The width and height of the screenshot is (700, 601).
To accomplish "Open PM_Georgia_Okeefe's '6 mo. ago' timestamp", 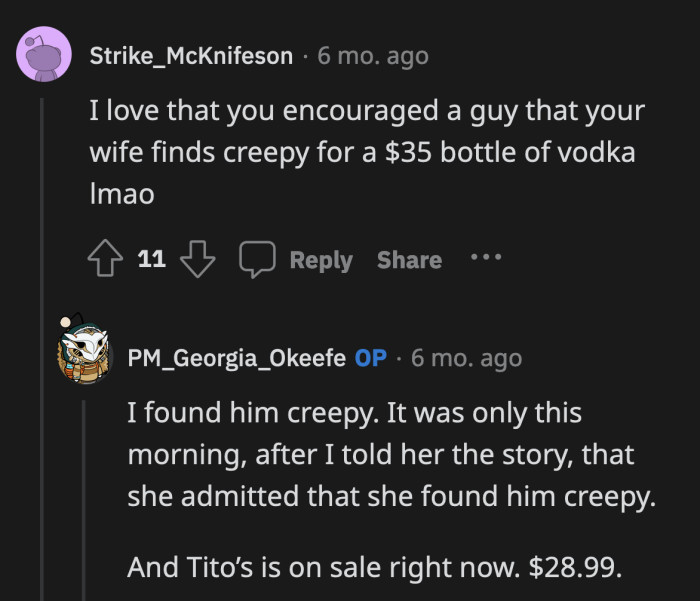I will 466,357.
